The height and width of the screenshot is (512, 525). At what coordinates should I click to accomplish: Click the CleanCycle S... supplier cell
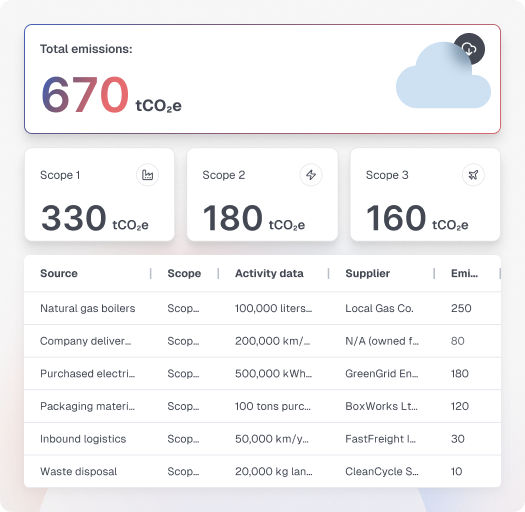[382, 471]
